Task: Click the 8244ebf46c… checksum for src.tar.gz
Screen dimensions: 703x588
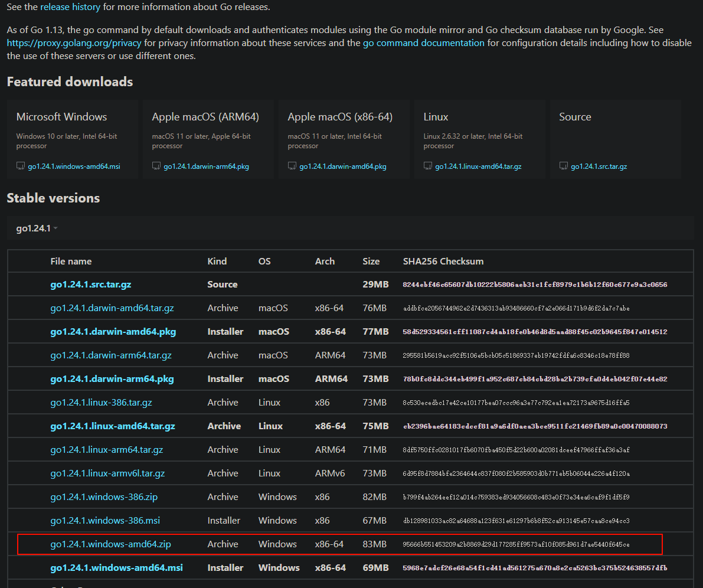Action: coord(535,285)
